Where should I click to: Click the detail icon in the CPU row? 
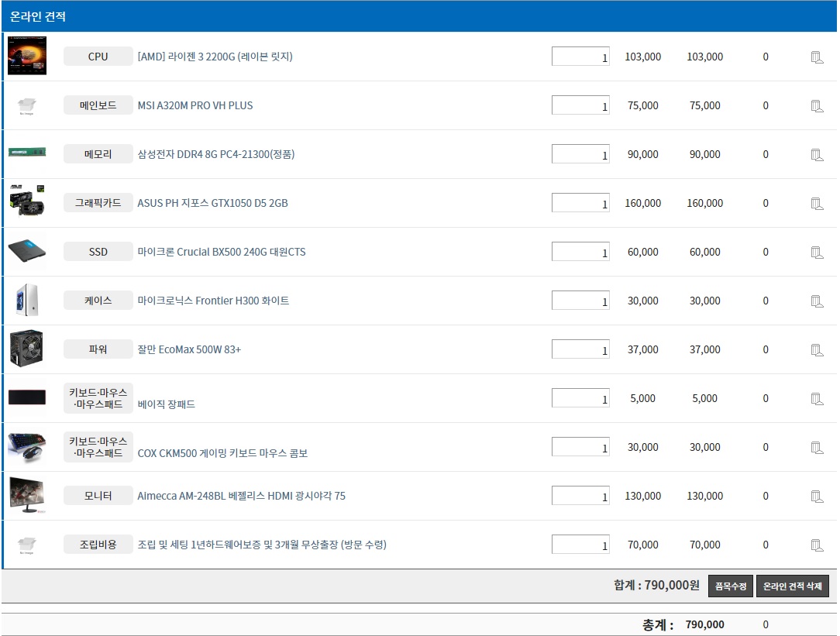click(817, 57)
